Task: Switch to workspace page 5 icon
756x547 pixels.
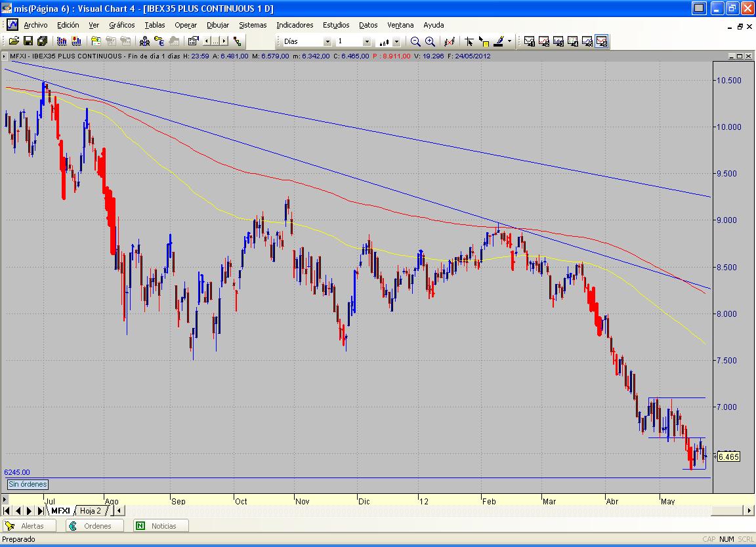Action: pos(587,41)
